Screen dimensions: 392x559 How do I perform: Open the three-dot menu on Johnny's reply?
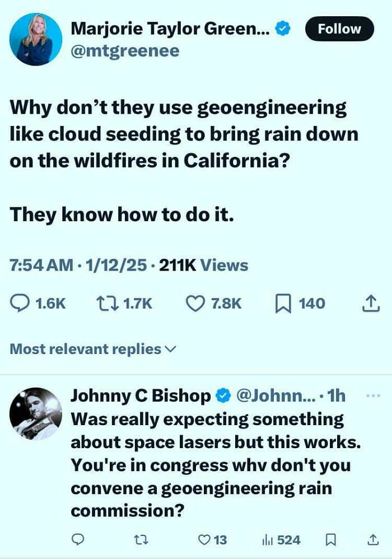coord(374,395)
